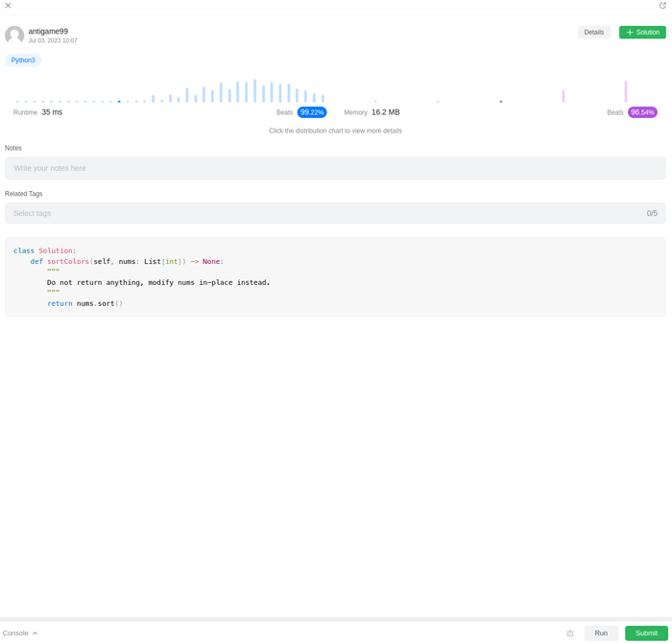672x643 pixels.
Task: Expand the Console chevron arrow
Action: [x=36, y=633]
